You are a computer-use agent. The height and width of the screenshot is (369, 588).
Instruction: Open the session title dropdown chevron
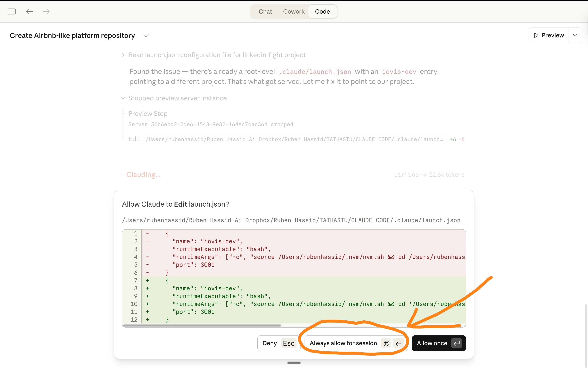coord(146,35)
